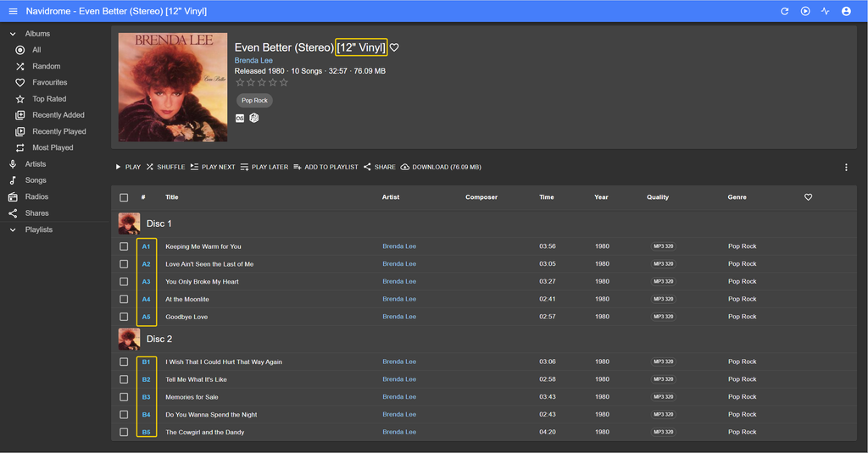This screenshot has height=453, width=868.
Task: Click the heart icon beside album title
Action: click(394, 47)
